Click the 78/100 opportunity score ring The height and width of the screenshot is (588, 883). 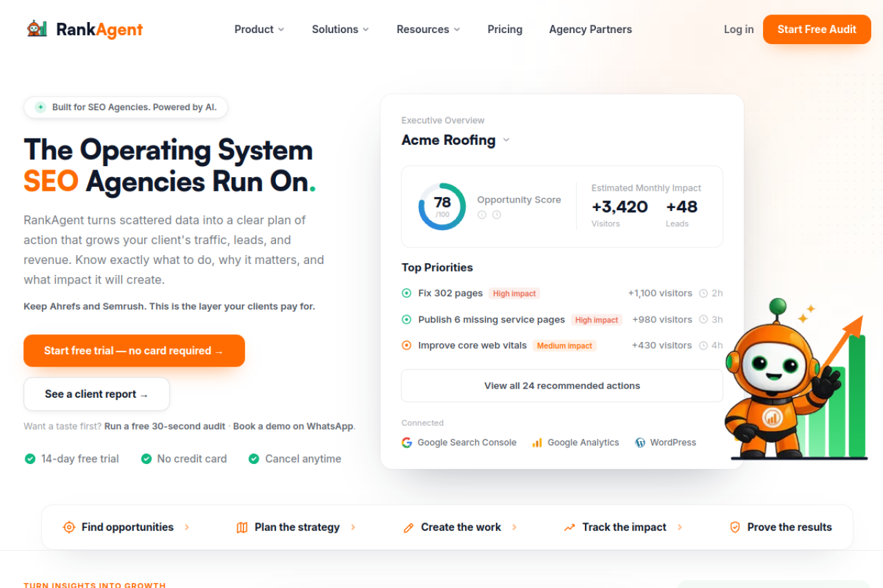[442, 206]
